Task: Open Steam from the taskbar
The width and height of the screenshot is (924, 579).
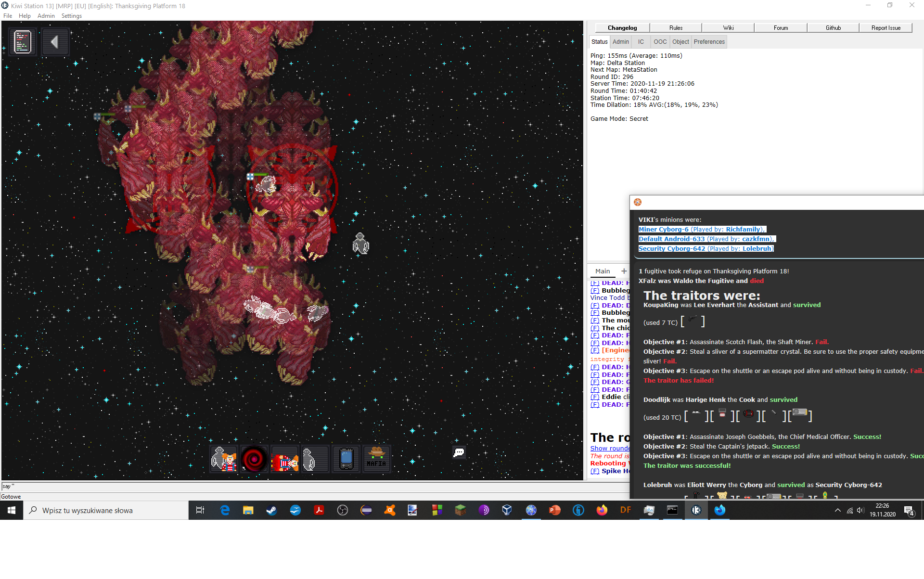Action: click(x=272, y=510)
